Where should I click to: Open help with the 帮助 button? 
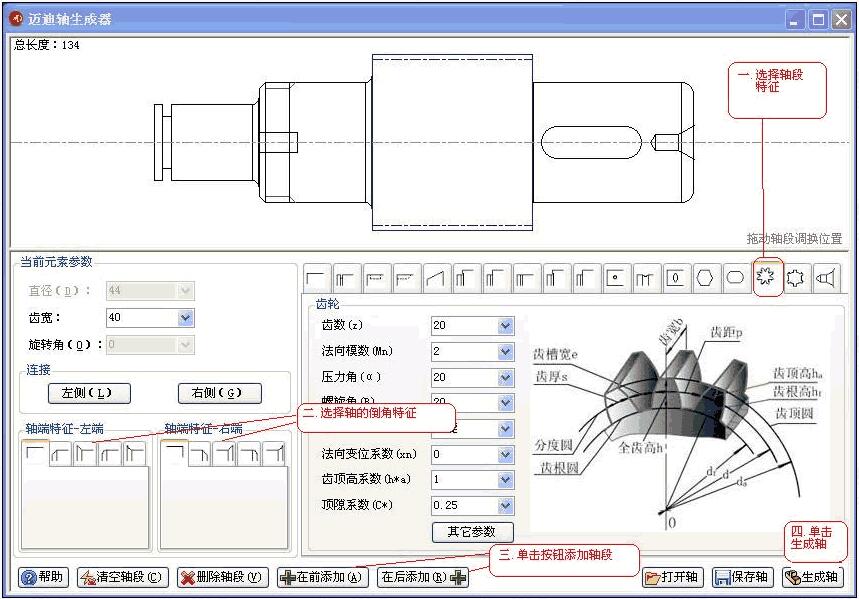tap(44, 577)
